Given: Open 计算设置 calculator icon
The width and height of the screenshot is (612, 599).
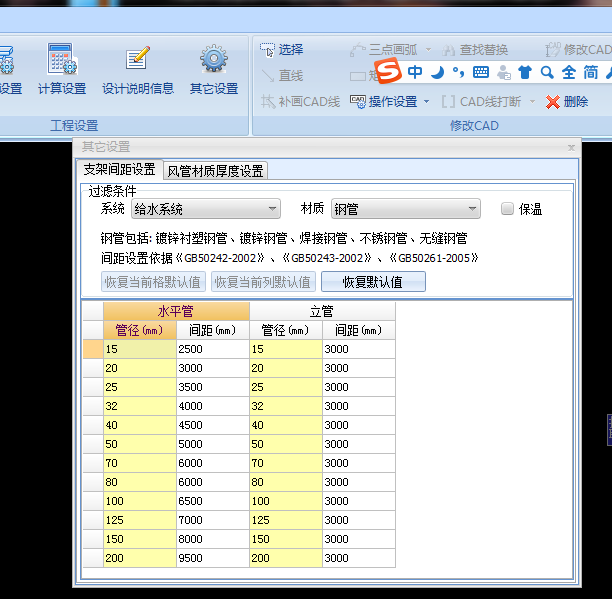Looking at the screenshot, I should (62, 59).
